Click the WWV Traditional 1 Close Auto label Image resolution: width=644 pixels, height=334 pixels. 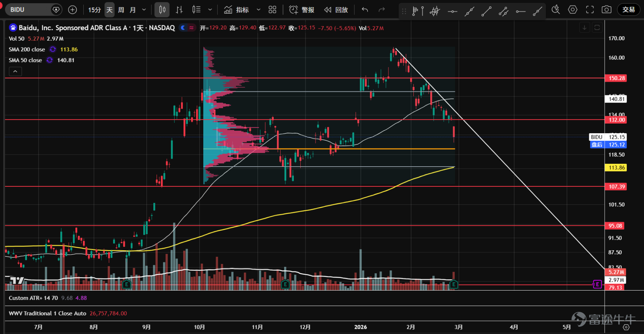[47, 313]
